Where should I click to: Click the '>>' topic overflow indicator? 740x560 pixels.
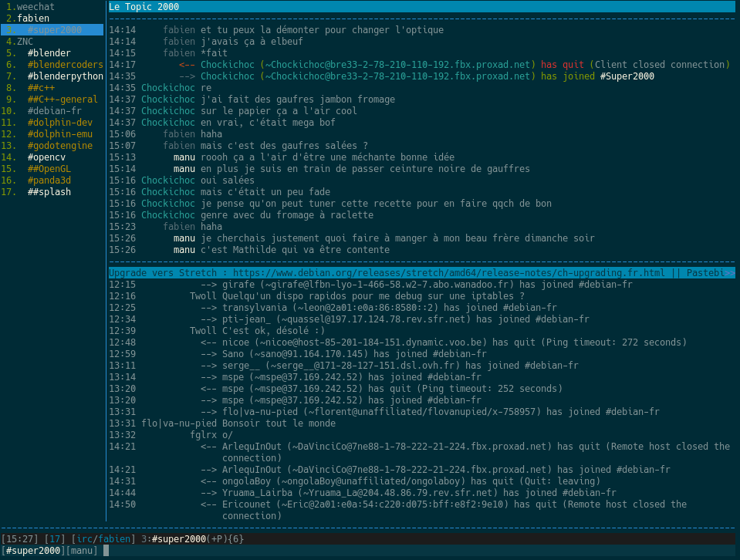point(730,273)
